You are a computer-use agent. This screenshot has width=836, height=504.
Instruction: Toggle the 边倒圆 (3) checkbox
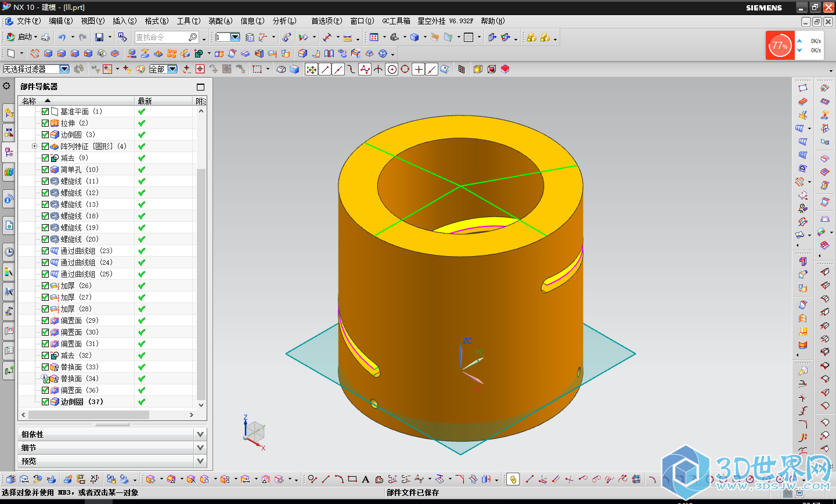[x=45, y=135]
